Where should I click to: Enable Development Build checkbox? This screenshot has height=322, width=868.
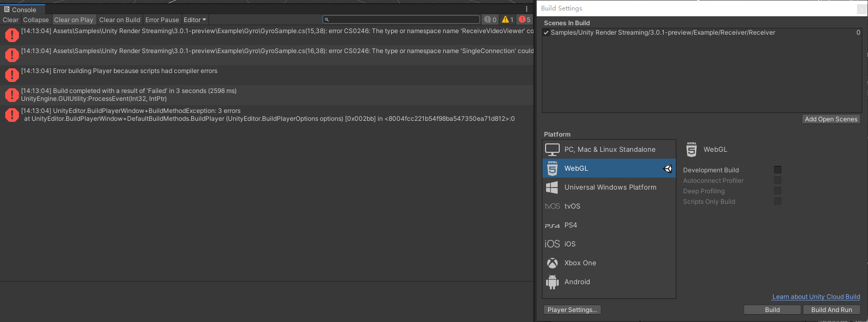point(778,170)
